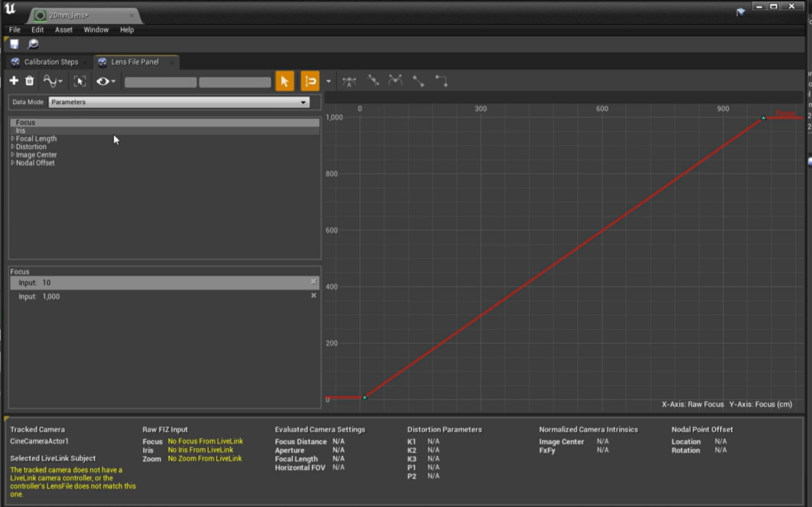Expand the Nodal Offset tree item
The image size is (812, 507).
pos(13,163)
